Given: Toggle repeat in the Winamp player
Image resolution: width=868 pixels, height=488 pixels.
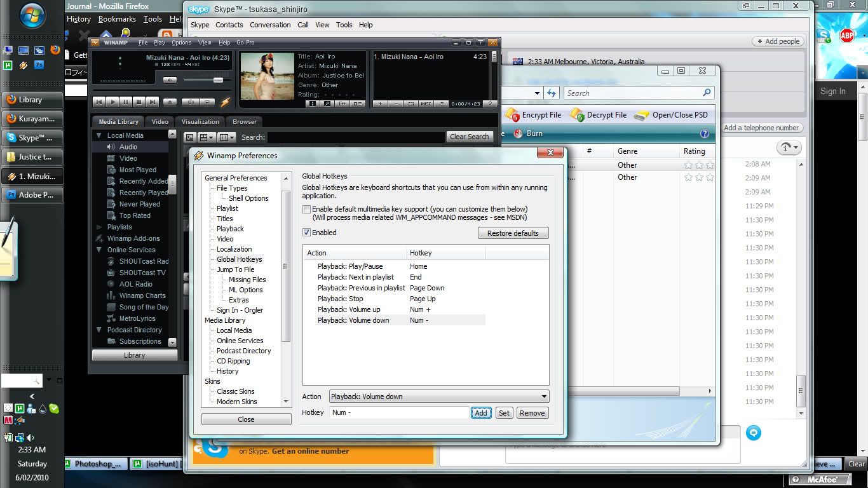Looking at the screenshot, I should (207, 102).
